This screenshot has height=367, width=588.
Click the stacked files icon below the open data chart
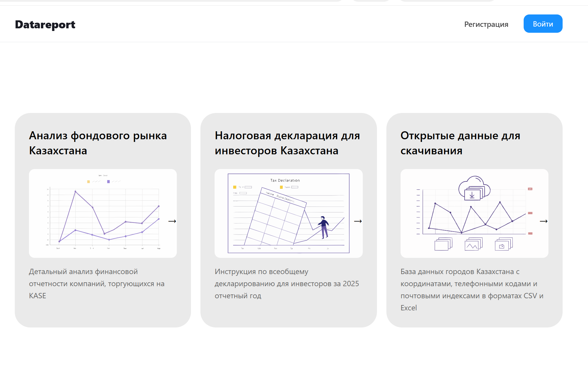tap(443, 244)
